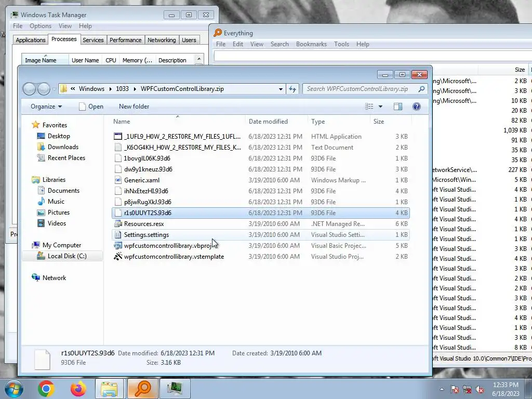This screenshot has width=532, height=399.
Task: Go back with the Explorer back arrow
Action: point(30,89)
